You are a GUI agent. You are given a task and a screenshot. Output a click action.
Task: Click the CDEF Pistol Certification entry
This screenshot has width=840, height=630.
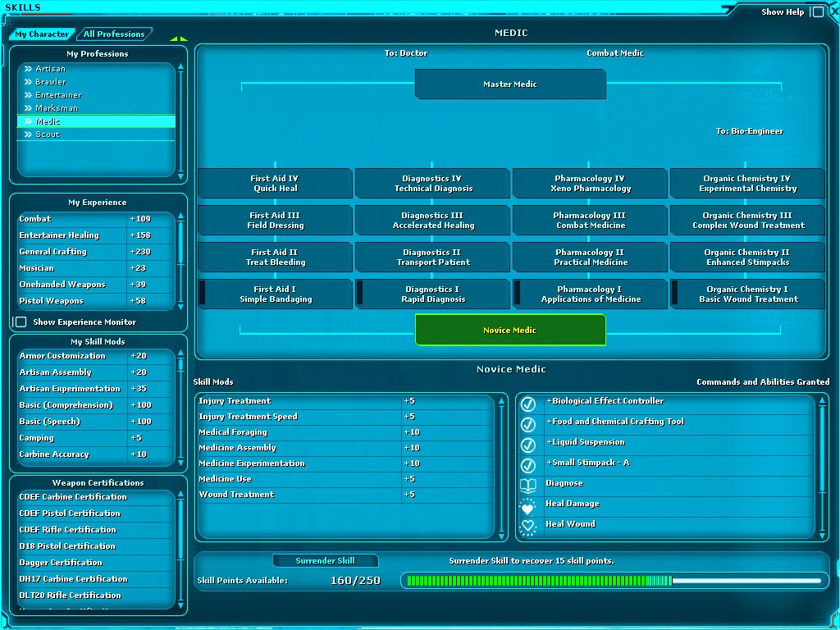click(x=97, y=514)
